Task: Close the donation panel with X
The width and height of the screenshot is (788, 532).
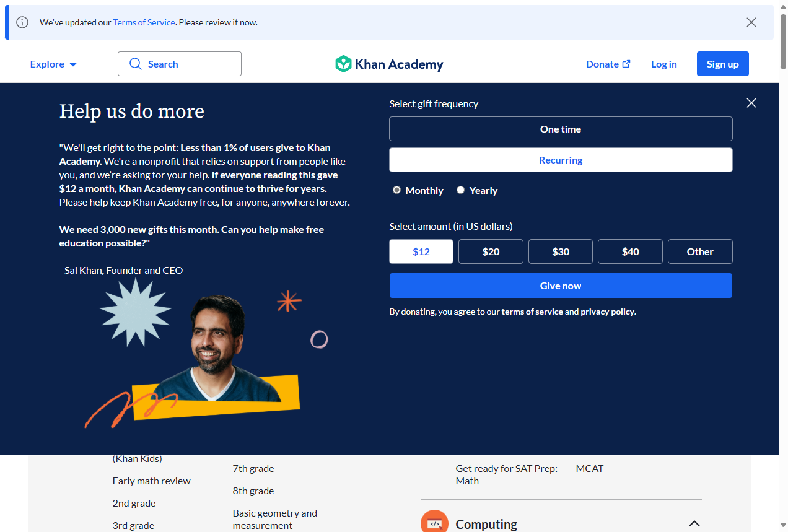Action: [x=751, y=103]
